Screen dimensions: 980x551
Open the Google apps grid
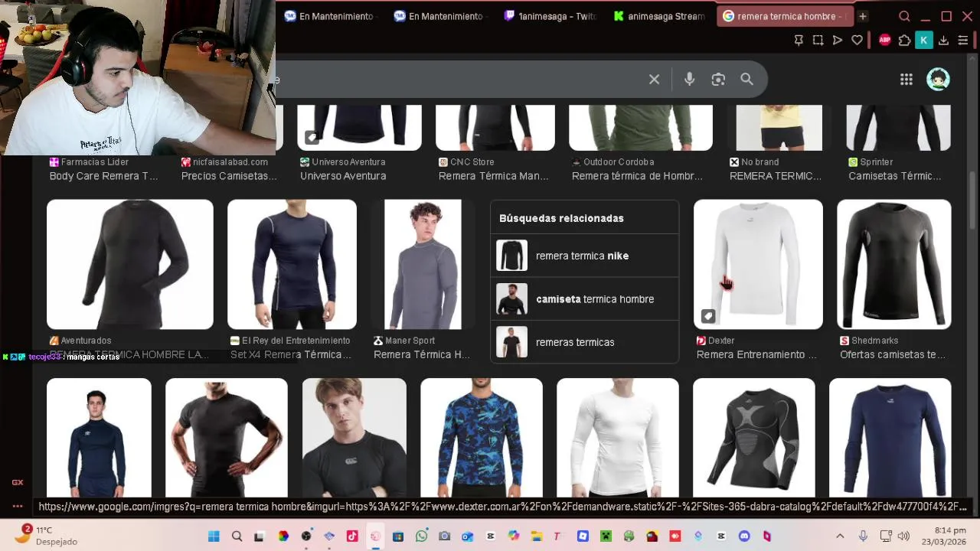(906, 79)
